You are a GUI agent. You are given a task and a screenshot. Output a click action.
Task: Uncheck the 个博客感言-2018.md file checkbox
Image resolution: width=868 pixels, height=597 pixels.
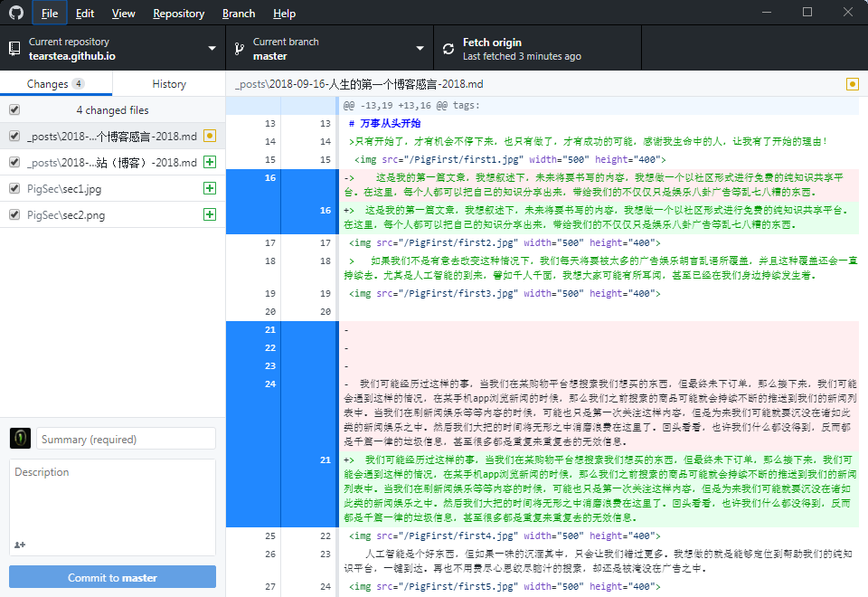point(15,136)
